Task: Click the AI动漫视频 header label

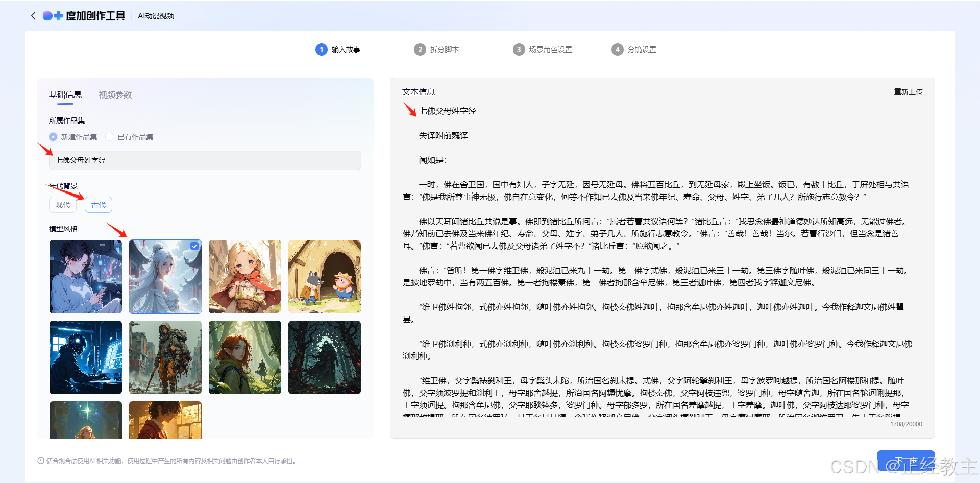Action: pyautogui.click(x=156, y=16)
